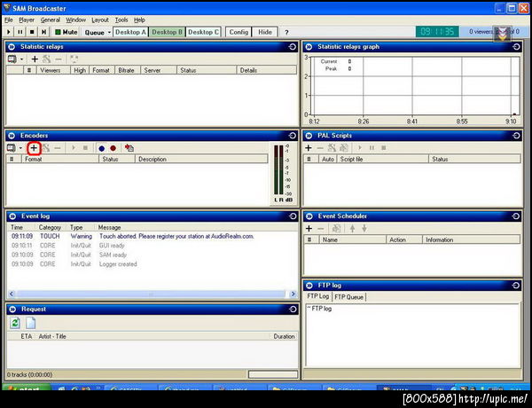
Task: Click the Event log scroll right arrow
Action: (x=293, y=294)
